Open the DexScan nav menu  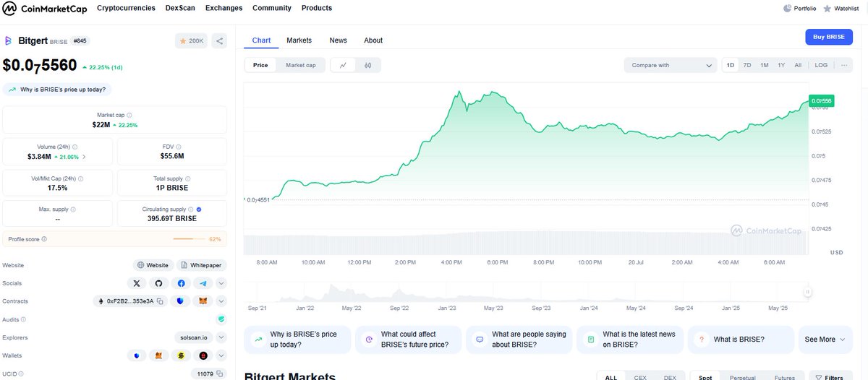coord(180,8)
